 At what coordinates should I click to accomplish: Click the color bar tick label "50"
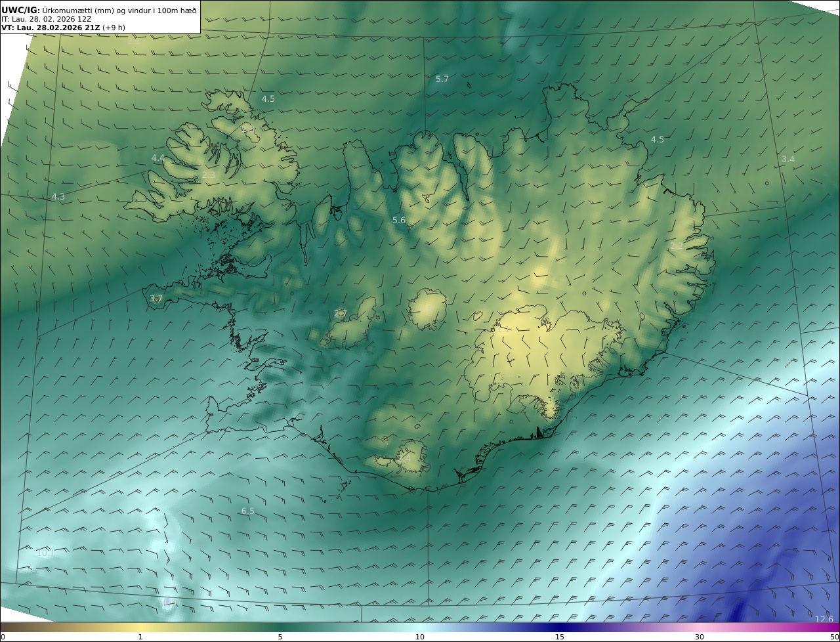point(834,637)
